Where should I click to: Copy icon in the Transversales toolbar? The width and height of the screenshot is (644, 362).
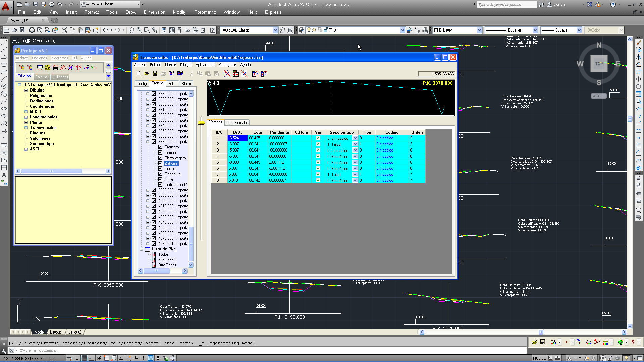point(200,73)
